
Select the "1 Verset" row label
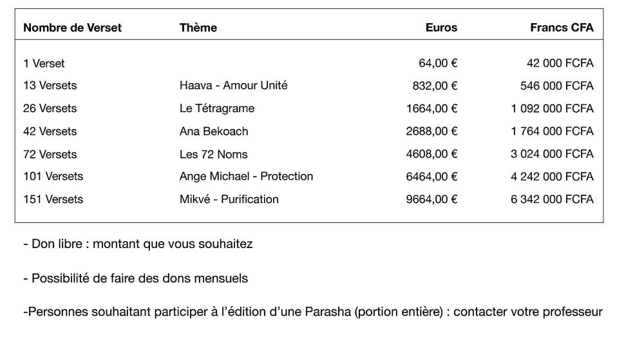click(44, 63)
